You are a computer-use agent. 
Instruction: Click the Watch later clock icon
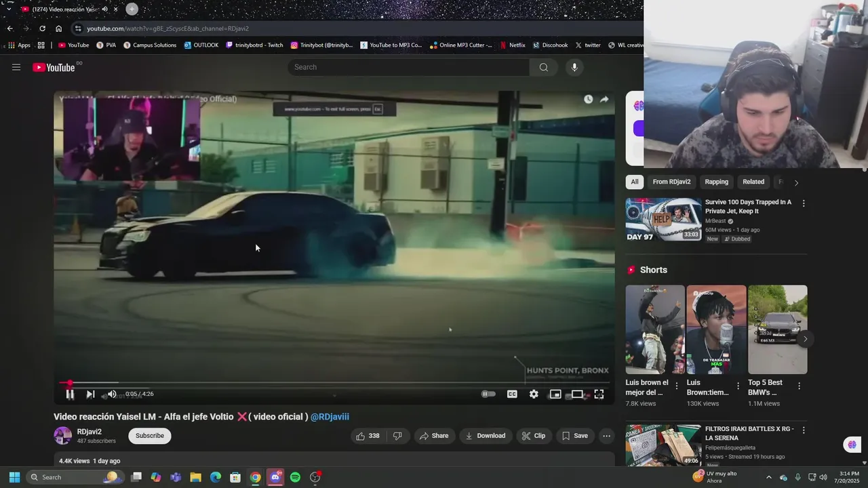pyautogui.click(x=588, y=99)
